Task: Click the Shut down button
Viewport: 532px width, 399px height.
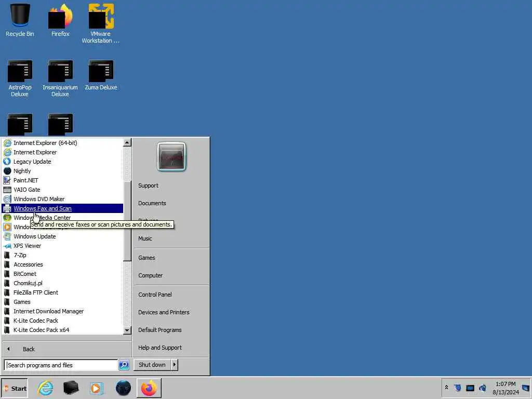Action: pos(152,365)
